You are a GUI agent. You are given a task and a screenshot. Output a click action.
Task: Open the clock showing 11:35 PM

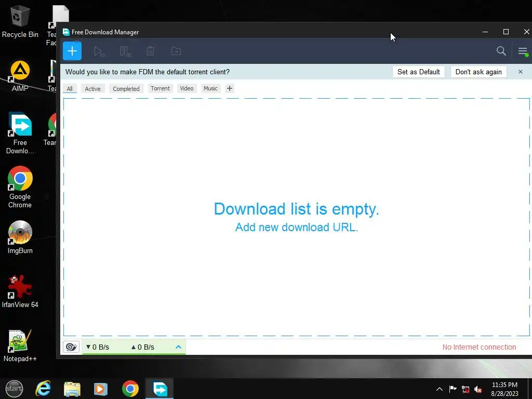click(x=504, y=389)
